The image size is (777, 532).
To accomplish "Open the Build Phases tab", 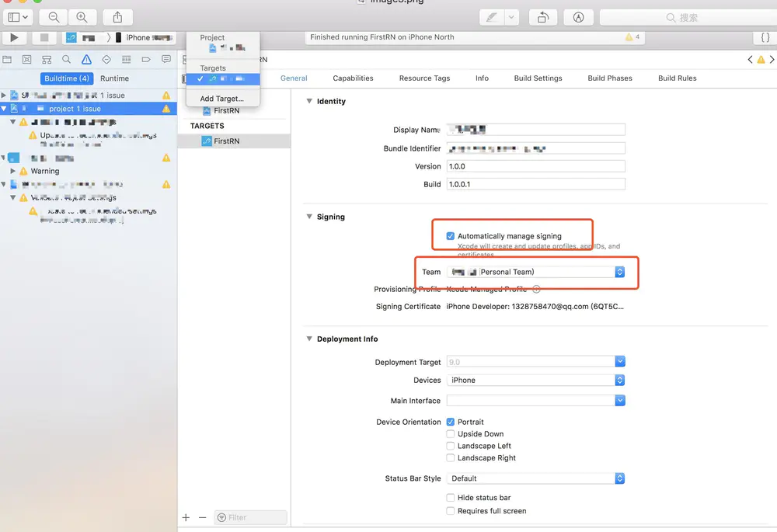I will click(610, 78).
